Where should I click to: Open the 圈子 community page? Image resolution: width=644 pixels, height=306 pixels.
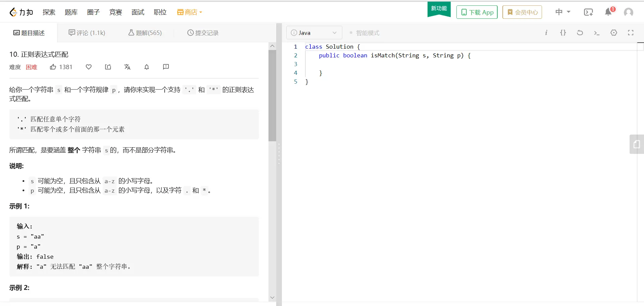(93, 12)
